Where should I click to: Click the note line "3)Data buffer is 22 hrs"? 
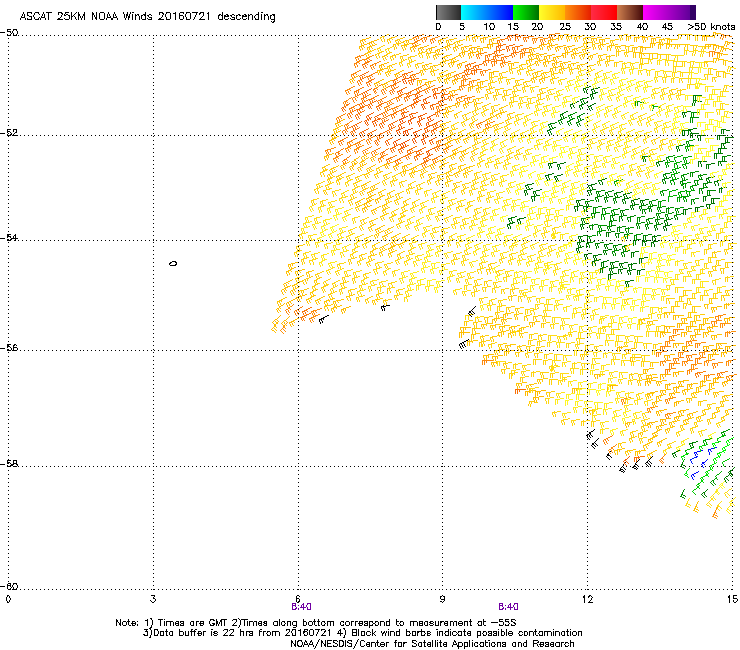[362, 633]
